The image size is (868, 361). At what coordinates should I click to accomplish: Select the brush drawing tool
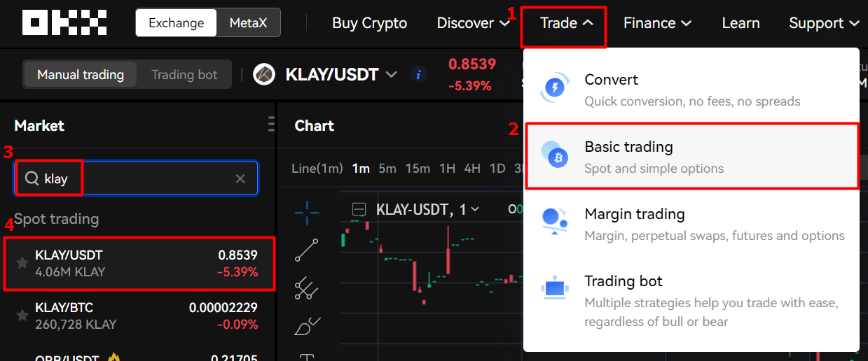[307, 325]
